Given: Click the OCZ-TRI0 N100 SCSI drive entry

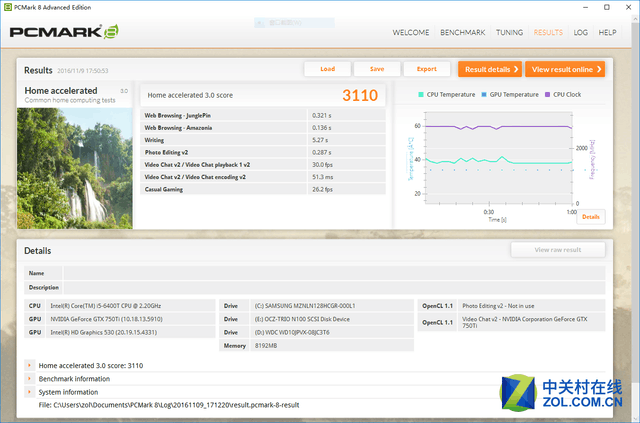Looking at the screenshot, I should pos(332,319).
